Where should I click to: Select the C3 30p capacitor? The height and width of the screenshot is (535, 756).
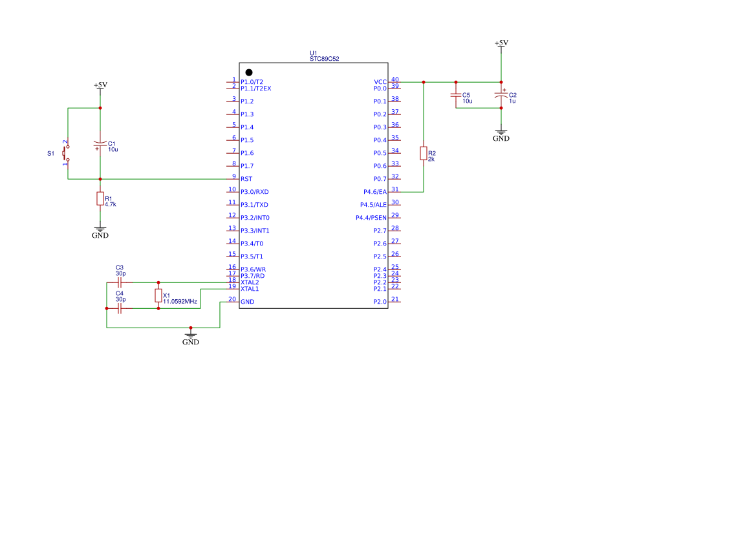coord(120,282)
